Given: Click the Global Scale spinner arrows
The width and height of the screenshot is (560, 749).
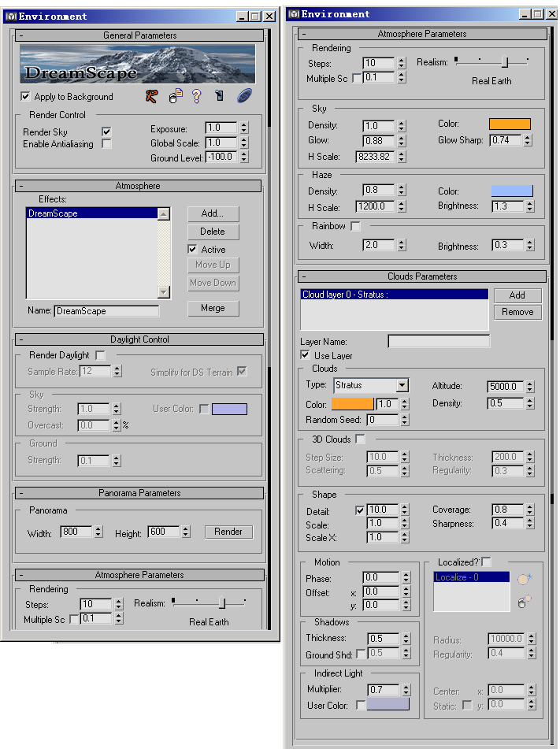Looking at the screenshot, I should (x=244, y=143).
